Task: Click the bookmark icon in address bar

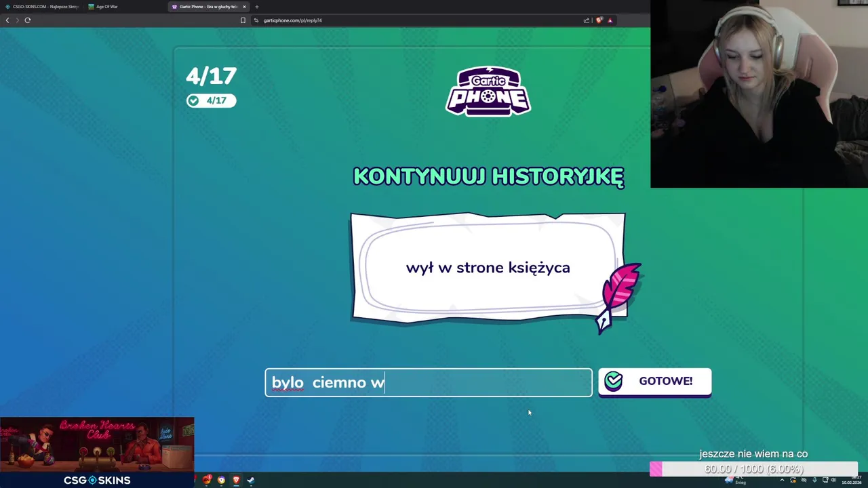Action: coord(243,20)
